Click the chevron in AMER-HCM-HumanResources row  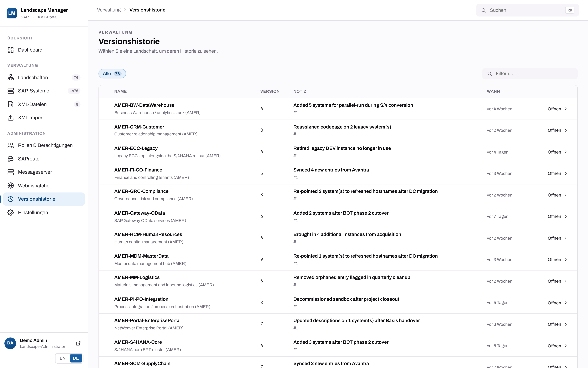tap(566, 238)
